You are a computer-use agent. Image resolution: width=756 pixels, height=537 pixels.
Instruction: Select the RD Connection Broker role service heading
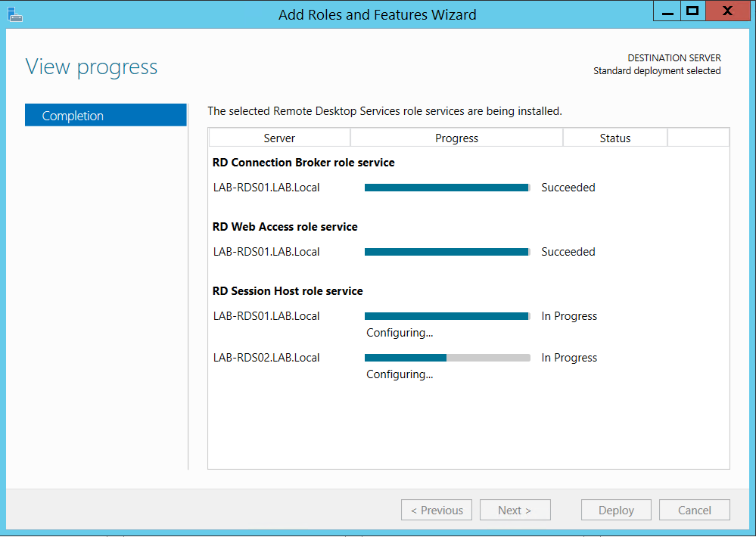(x=303, y=163)
